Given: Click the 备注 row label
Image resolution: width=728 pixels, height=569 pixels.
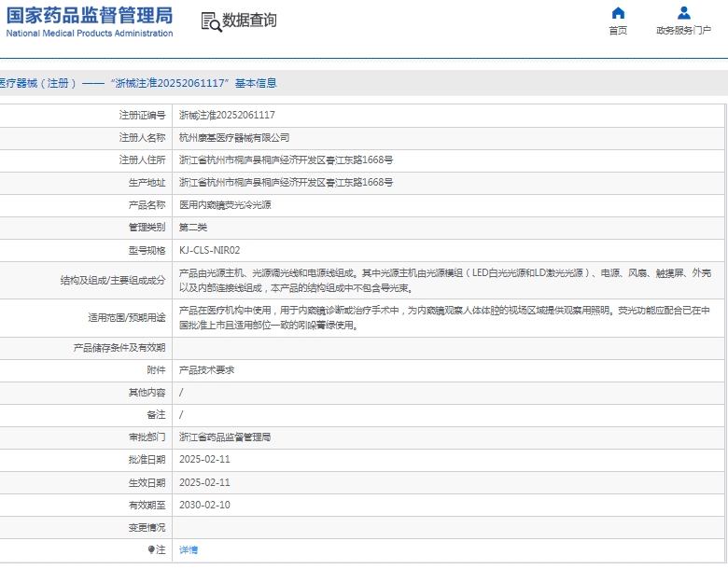Looking at the screenshot, I should point(156,415).
